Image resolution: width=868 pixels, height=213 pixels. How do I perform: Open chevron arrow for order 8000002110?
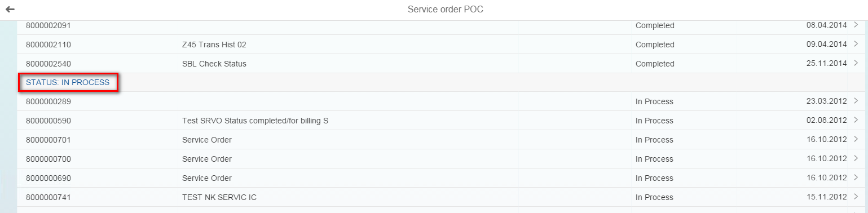pos(856,44)
